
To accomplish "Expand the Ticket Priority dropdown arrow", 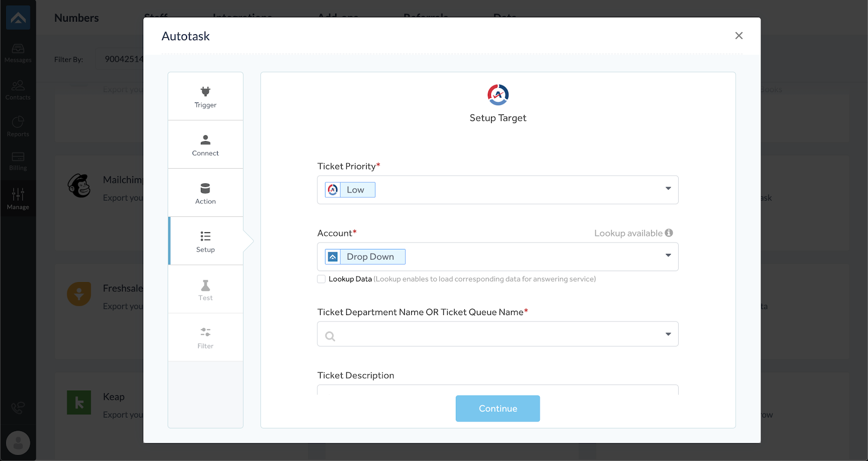I will click(x=668, y=189).
